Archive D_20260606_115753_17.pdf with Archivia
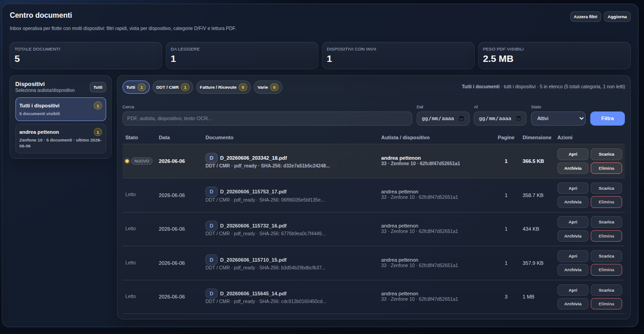The image size is (644, 334). tap(573, 202)
